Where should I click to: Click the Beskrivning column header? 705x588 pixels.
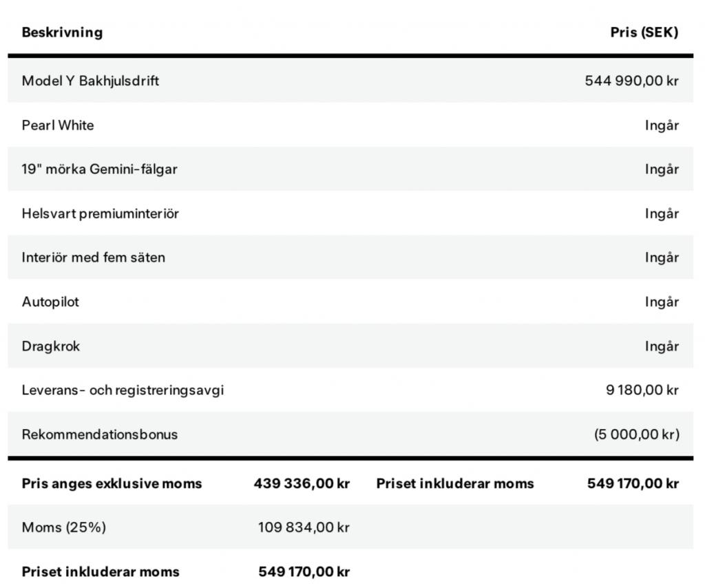click(x=62, y=32)
